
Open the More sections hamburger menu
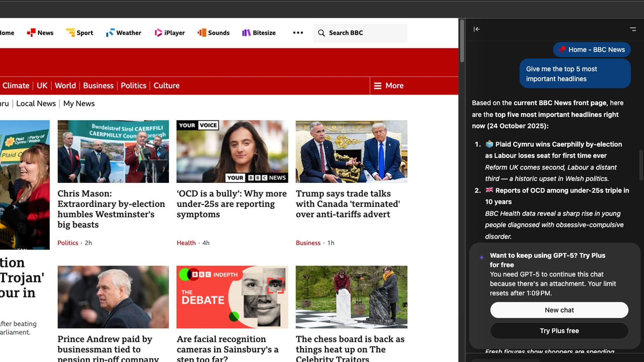389,86
